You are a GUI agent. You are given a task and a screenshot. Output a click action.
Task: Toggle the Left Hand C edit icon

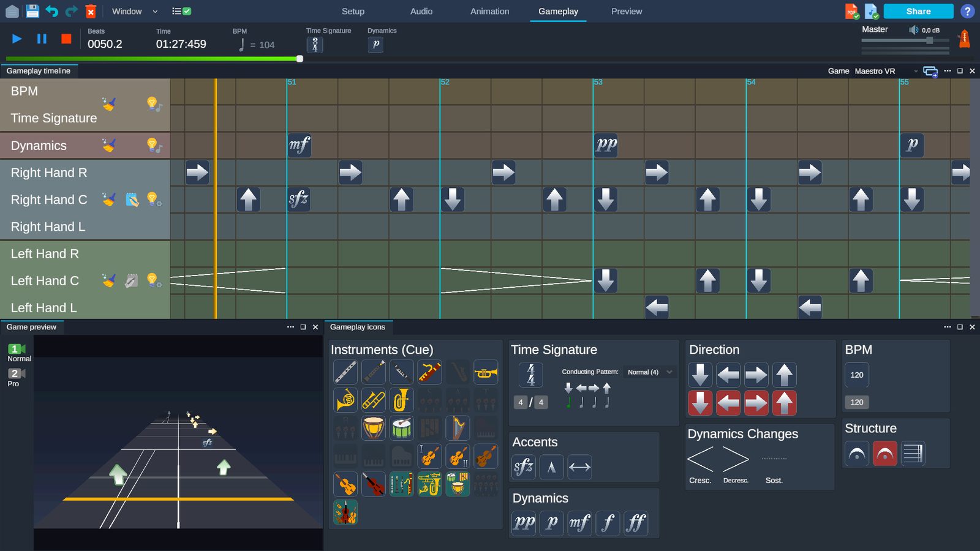[x=132, y=280]
